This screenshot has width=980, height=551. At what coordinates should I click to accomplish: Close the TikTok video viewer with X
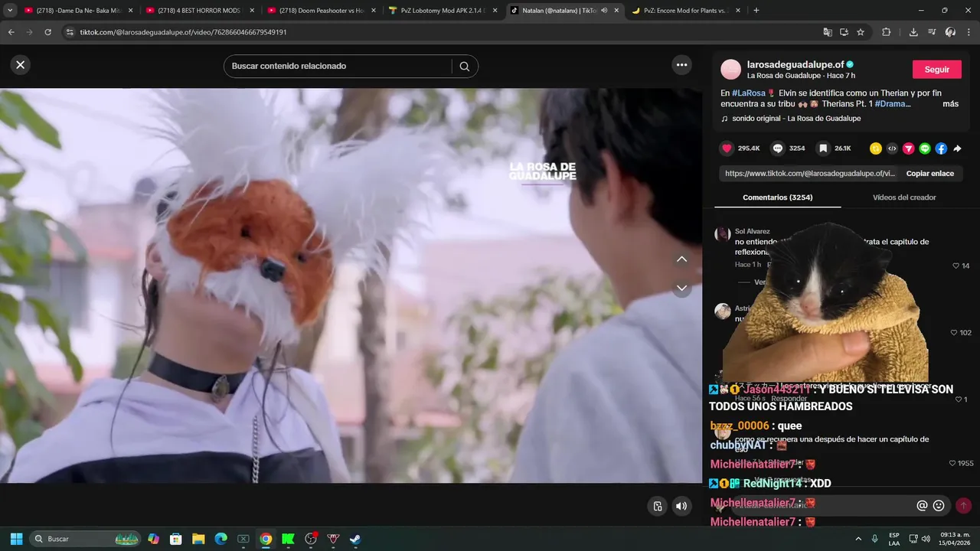pos(21,65)
